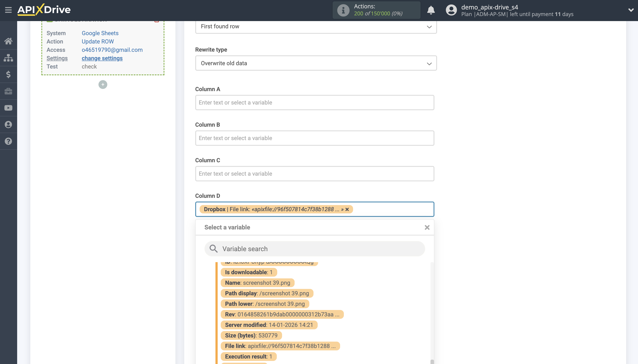Screen dimensions: 638x364
Task: Open the help question-mark icon
Action: pos(8,141)
